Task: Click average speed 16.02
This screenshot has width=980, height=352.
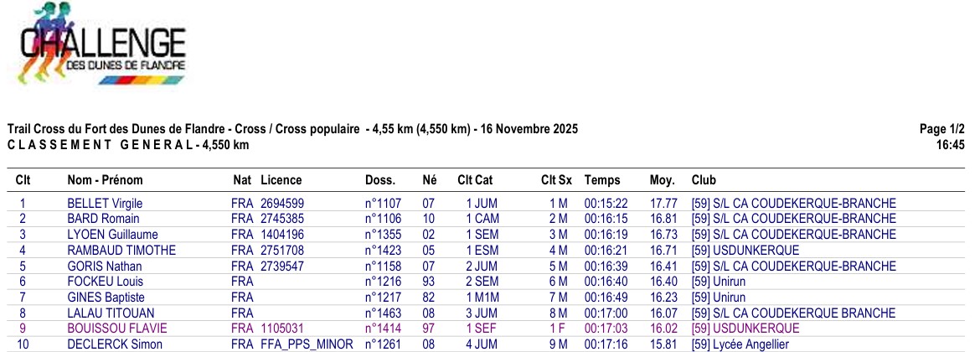Action: pos(663,329)
